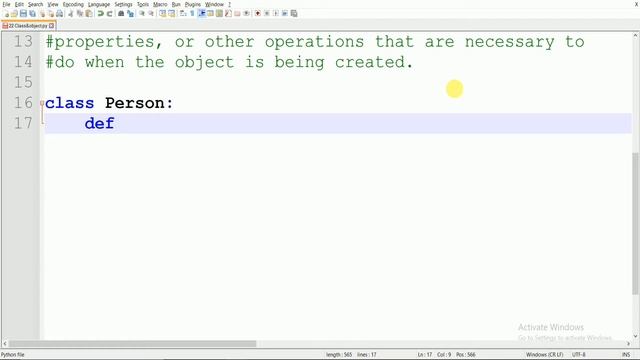Image resolution: width=640 pixels, height=360 pixels.
Task: Toggle file Monitoring (eye) toolbar icon
Action: [x=246, y=13]
